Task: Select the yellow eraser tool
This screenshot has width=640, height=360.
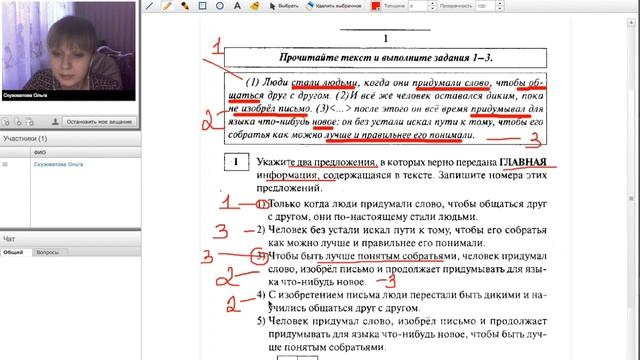Action: coord(255,6)
